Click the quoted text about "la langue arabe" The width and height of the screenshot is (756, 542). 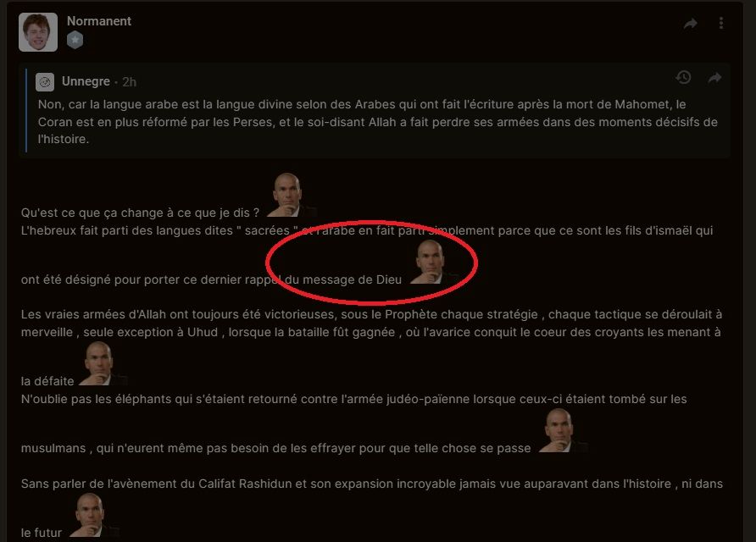pos(377,121)
